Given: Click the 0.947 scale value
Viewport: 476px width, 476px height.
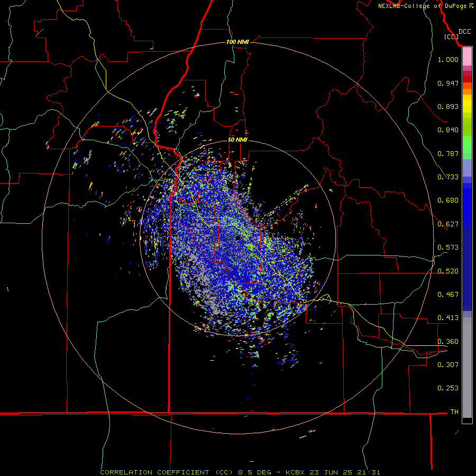Looking at the screenshot, I should [x=448, y=83].
